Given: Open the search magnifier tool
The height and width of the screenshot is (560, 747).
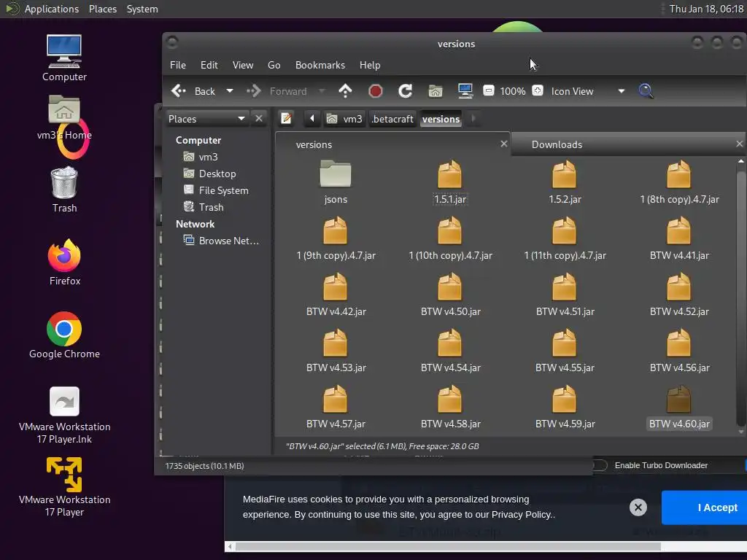Looking at the screenshot, I should coord(646,91).
